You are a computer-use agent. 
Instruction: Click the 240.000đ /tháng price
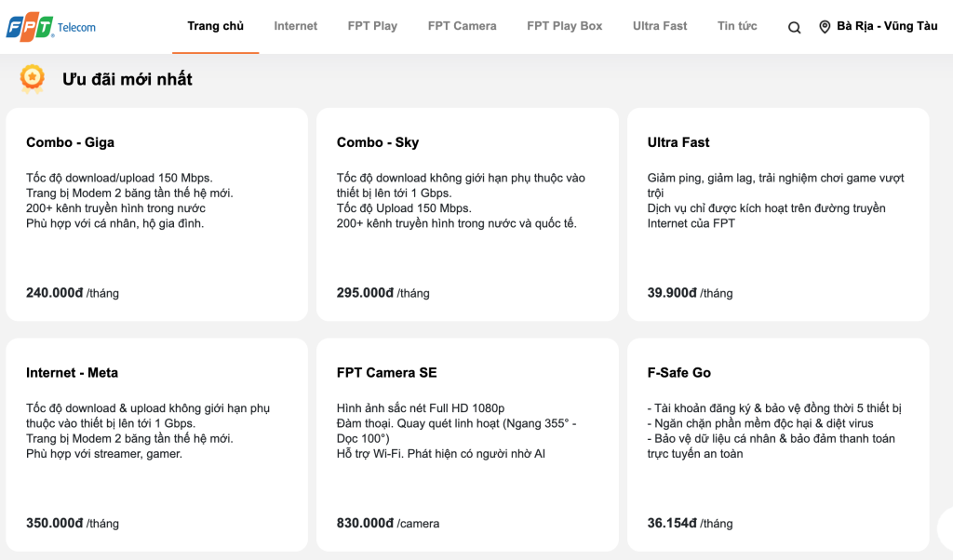pyautogui.click(x=73, y=293)
